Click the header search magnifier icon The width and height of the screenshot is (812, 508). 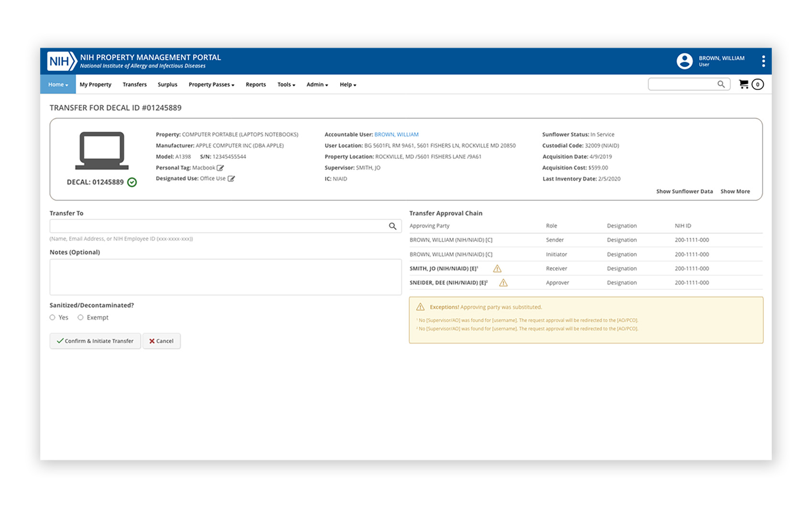721,84
